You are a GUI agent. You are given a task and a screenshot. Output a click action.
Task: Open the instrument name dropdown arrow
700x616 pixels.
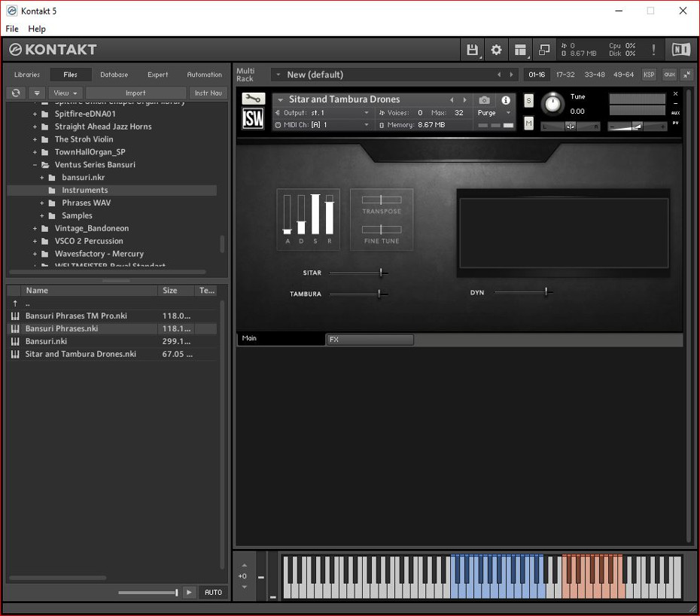280,99
